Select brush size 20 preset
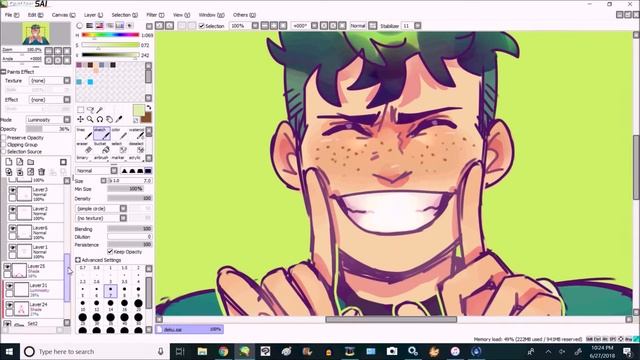Viewport: 640px width, 360px height. [138, 305]
